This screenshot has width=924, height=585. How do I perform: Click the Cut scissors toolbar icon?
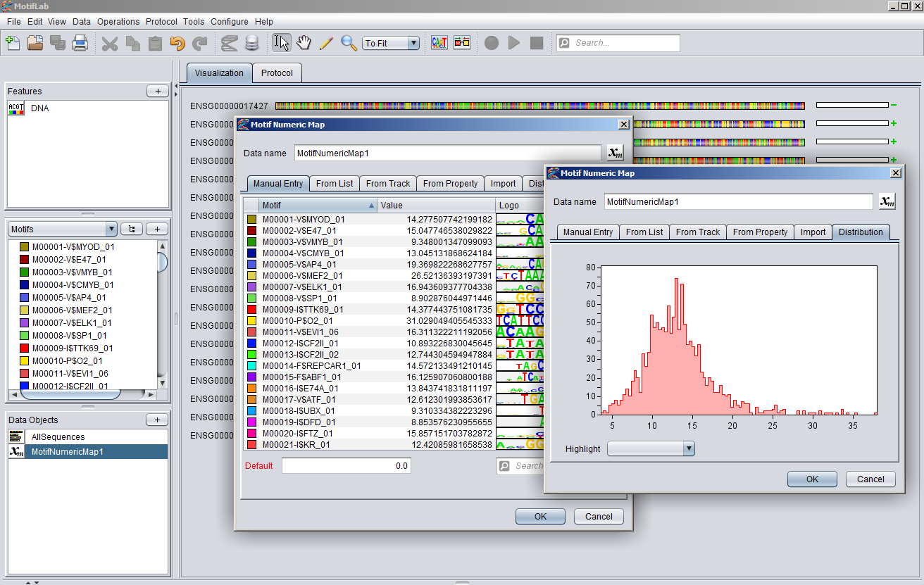pyautogui.click(x=110, y=43)
